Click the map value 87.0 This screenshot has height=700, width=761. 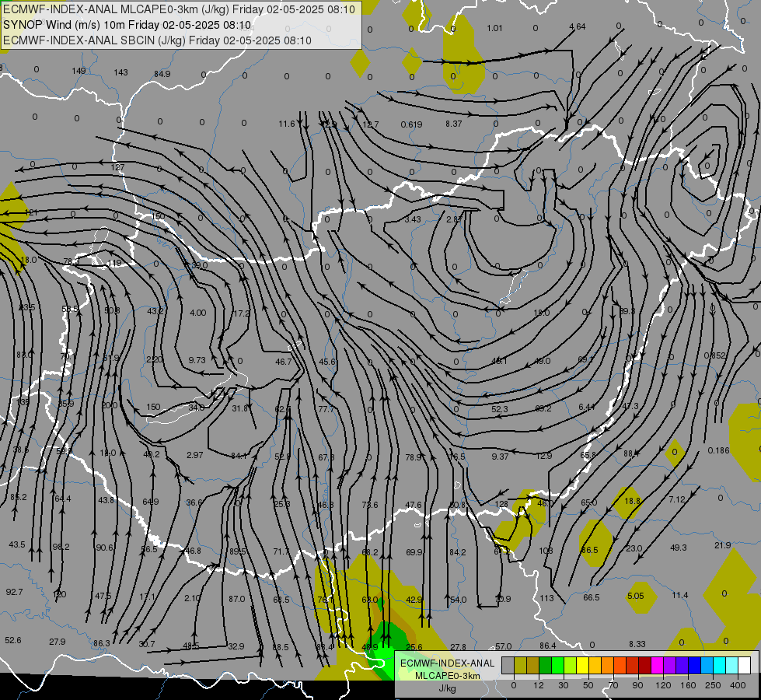pos(237,599)
